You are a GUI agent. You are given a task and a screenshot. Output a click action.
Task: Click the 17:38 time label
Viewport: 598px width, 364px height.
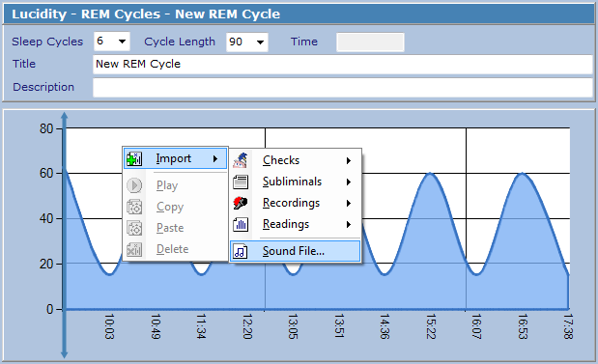click(568, 326)
